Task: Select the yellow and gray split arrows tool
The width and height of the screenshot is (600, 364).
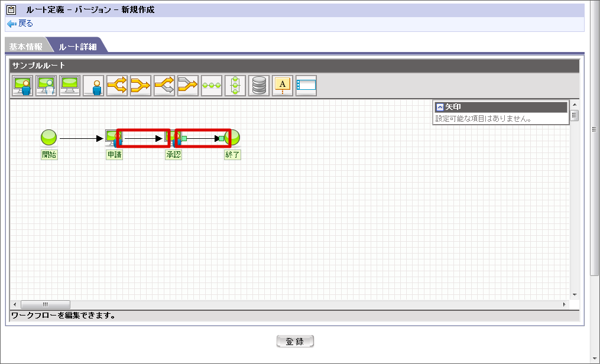Action: 164,86
